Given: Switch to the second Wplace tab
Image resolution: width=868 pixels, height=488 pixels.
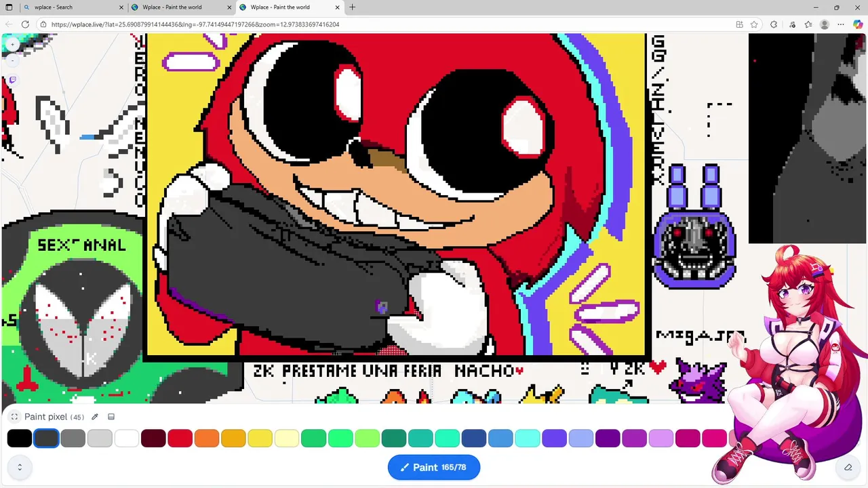Looking at the screenshot, I should [x=180, y=7].
